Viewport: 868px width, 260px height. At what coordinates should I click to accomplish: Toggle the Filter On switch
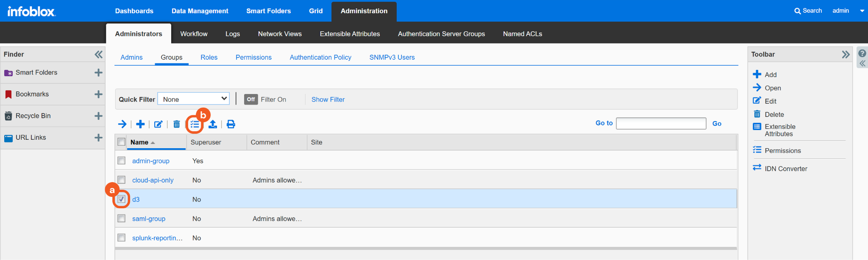pos(251,100)
